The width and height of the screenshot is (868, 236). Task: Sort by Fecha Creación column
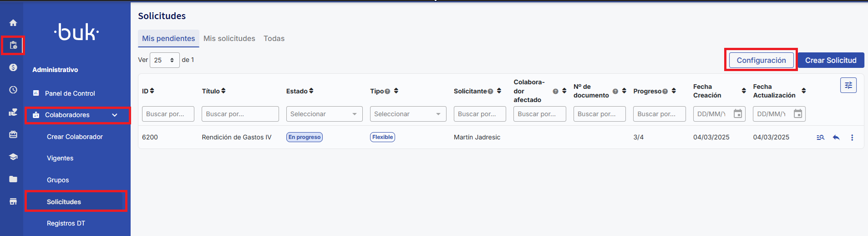(x=744, y=91)
